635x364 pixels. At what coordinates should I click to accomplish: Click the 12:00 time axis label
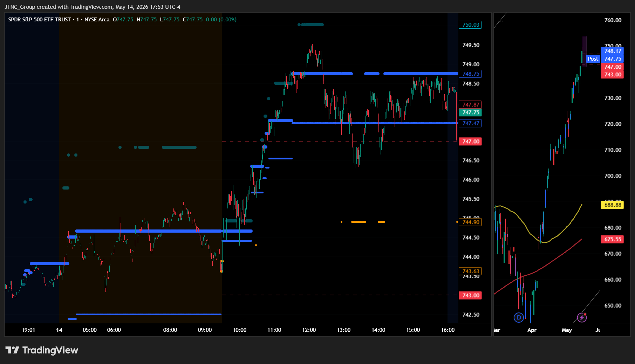coord(309,330)
